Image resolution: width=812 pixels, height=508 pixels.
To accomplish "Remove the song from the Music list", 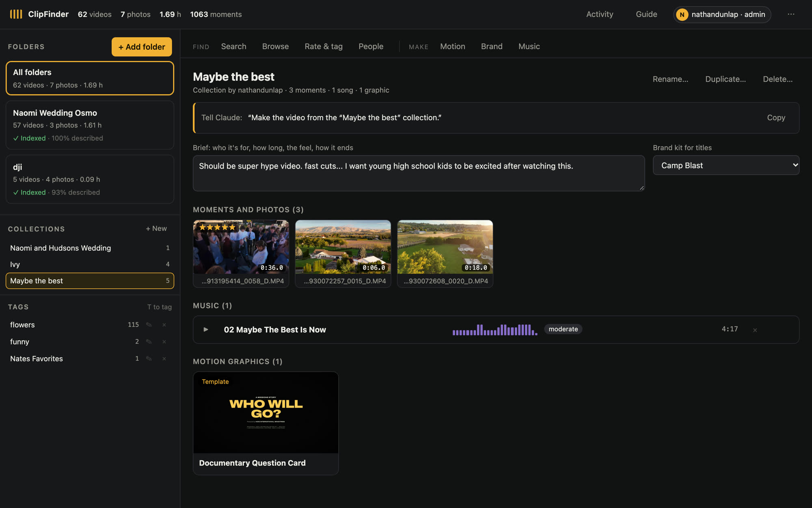I will (x=755, y=330).
